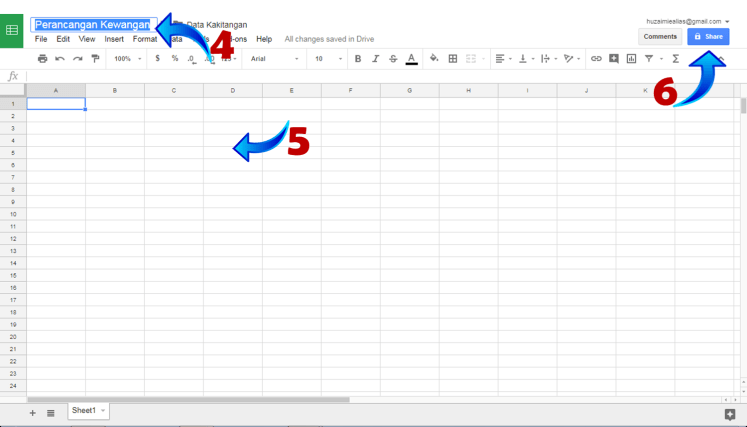747x427 pixels.
Task: Click the Redo arrow icon
Action: point(77,59)
